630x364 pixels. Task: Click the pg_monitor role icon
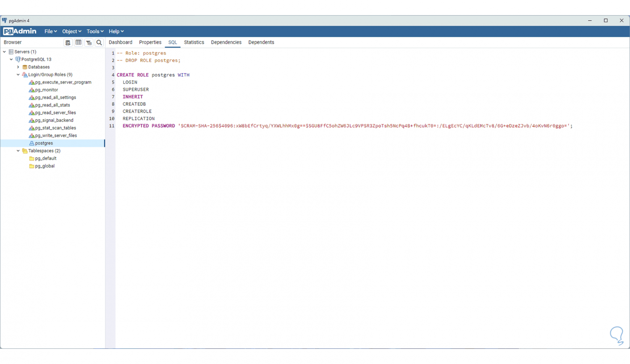point(32,90)
